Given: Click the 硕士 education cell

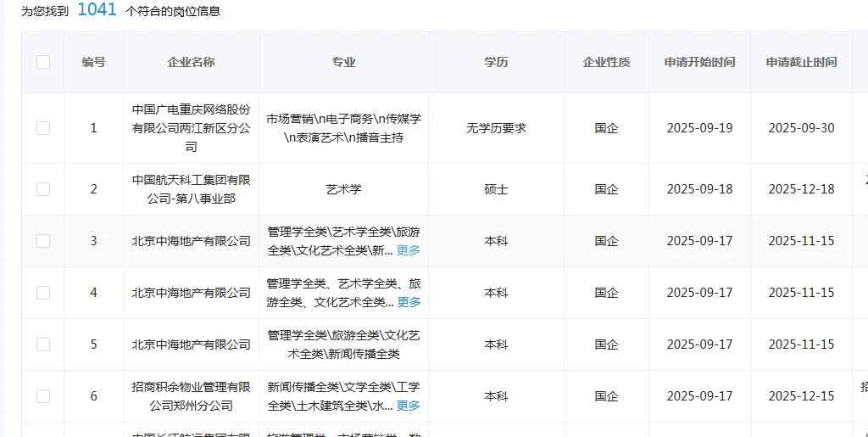Looking at the screenshot, I should coord(496,189).
